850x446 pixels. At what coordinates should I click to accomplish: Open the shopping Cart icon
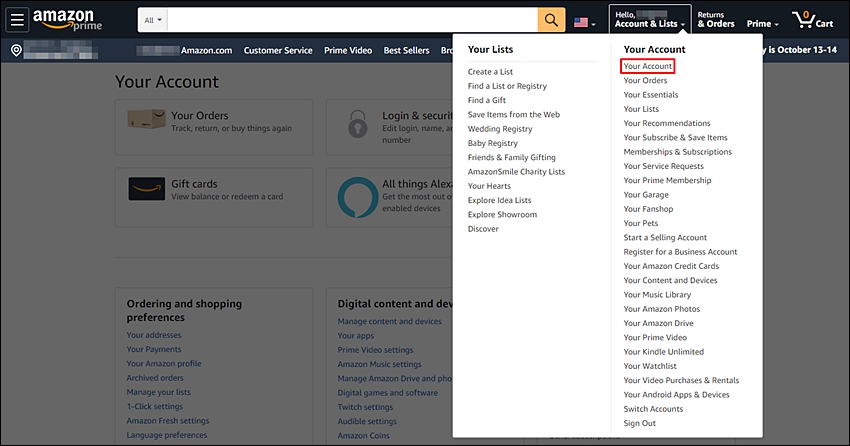(812, 20)
